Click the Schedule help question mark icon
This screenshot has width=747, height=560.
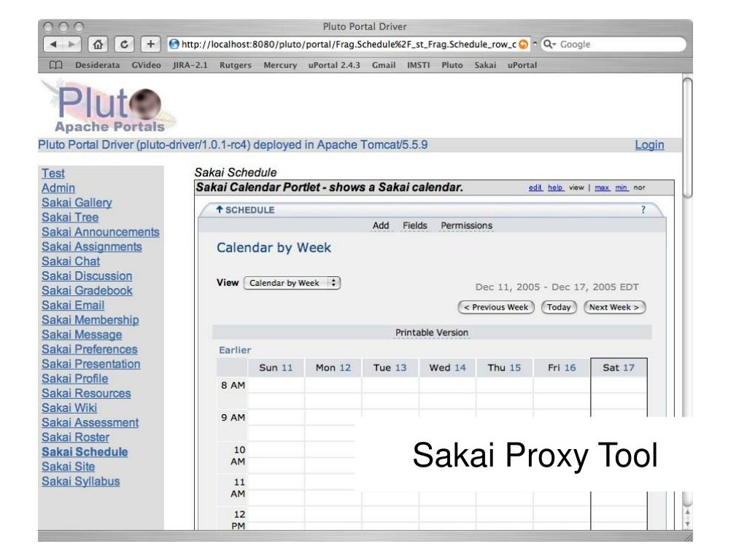[x=643, y=209]
